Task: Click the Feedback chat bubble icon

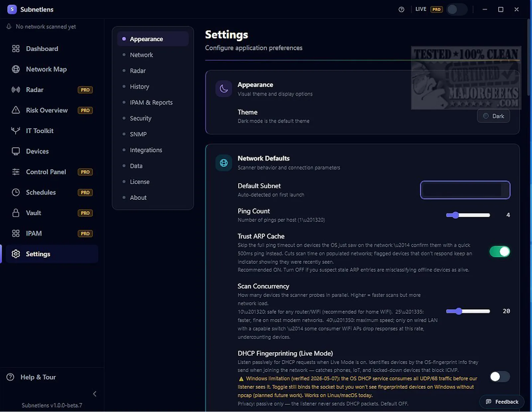Action: (x=488, y=402)
